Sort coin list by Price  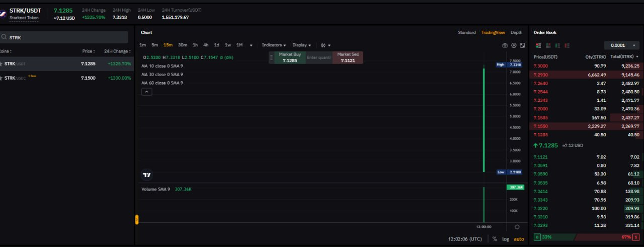coord(89,51)
